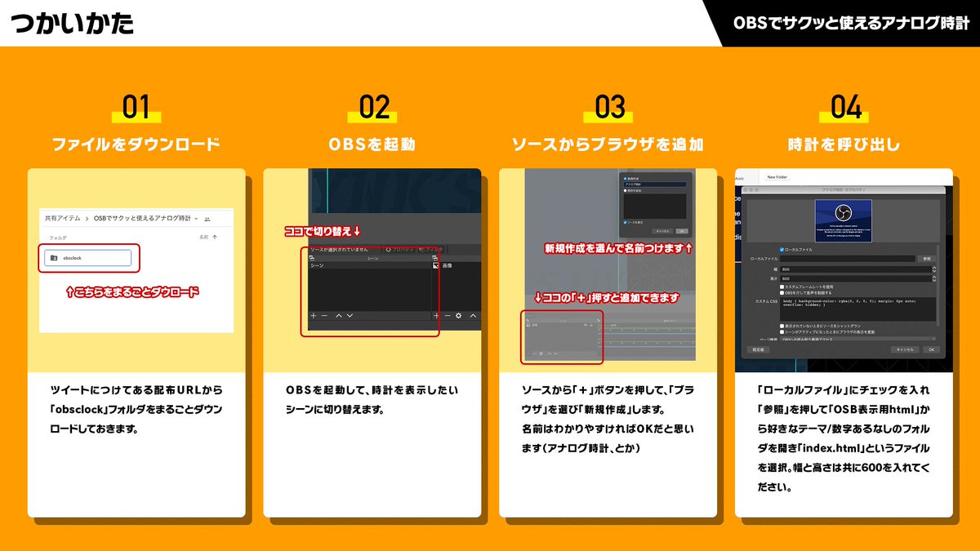Viewport: 980px width, 551px height.
Task: Toggle the ローカルファイル checkbox
Action: 782,250
